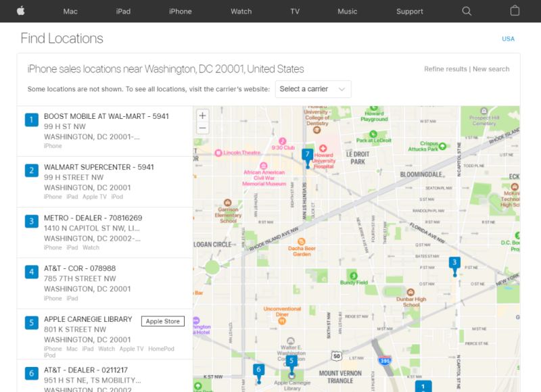Screen dimensions: 541x392
Task: Click the Refine results link
Action: 446,69
